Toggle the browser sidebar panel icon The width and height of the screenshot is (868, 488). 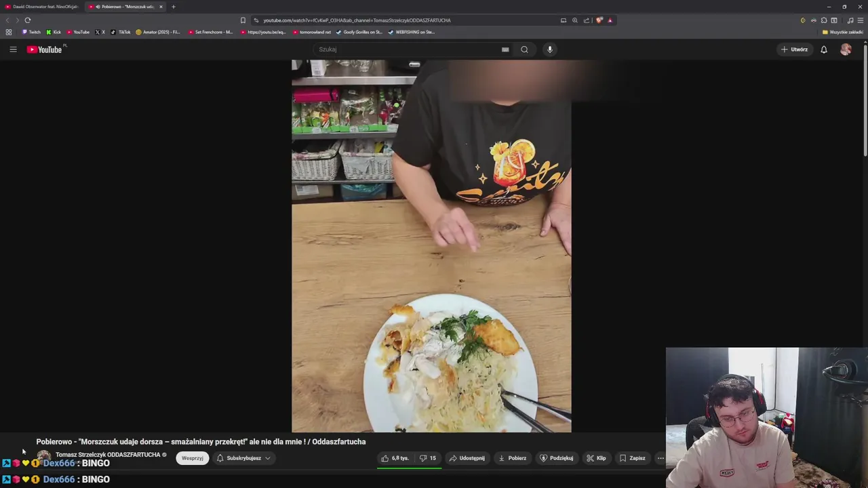[x=834, y=20]
